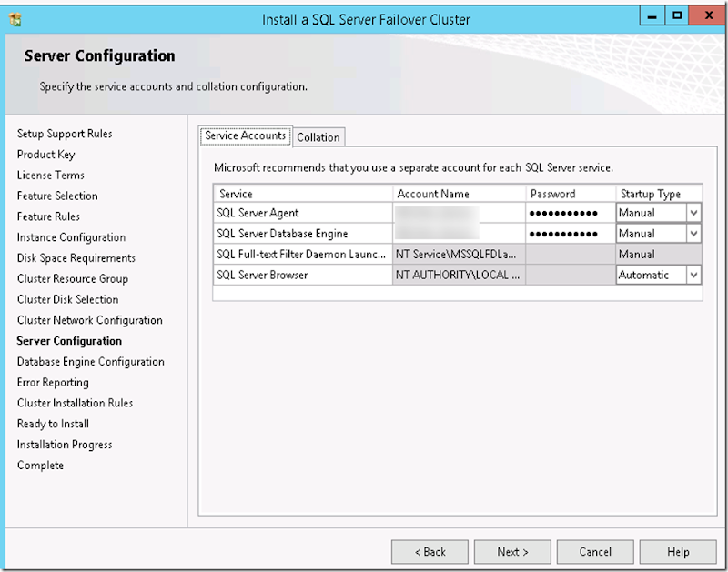728x572 pixels.
Task: Click Disk Space Requirements step
Action: (x=76, y=258)
